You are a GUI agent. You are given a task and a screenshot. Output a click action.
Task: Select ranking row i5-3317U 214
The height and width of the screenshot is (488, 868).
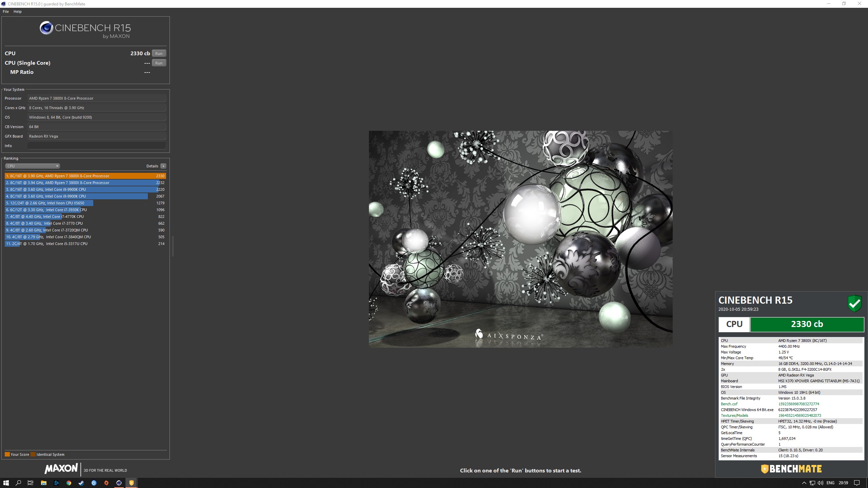point(85,244)
